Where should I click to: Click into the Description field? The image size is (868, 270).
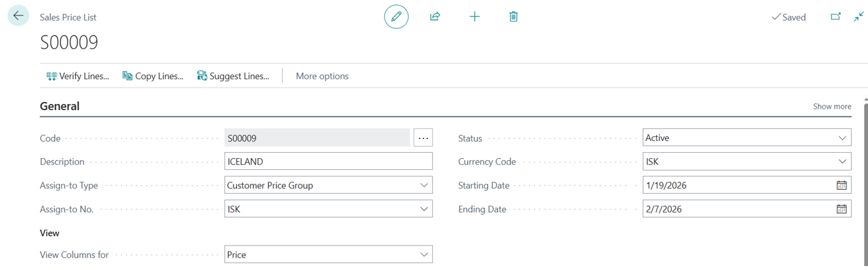tap(328, 162)
